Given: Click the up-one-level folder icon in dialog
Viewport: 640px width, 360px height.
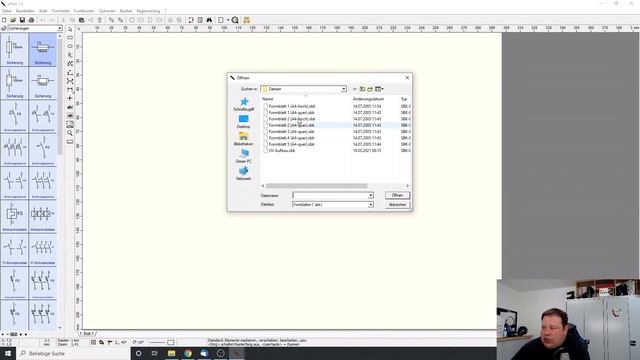Looking at the screenshot, I should click(x=362, y=89).
